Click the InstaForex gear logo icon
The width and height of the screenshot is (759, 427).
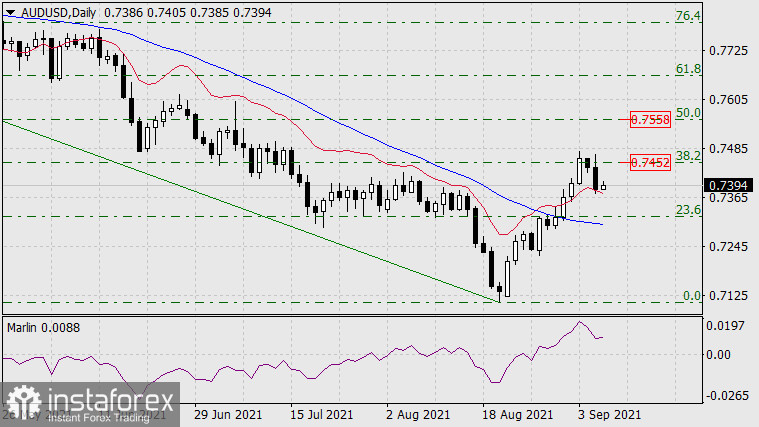tap(21, 405)
